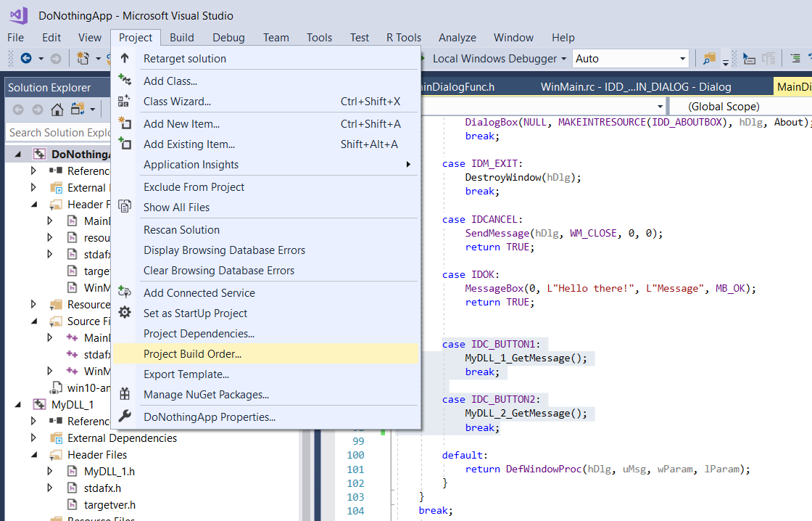Click the up-arrow icon beside Retarget solution
The height and width of the screenshot is (521, 812).
125,58
